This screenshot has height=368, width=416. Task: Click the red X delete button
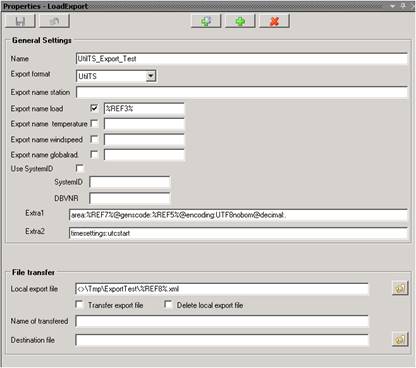(x=274, y=21)
